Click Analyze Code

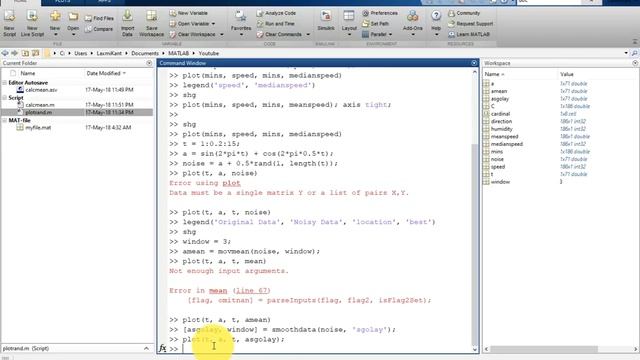pos(276,13)
